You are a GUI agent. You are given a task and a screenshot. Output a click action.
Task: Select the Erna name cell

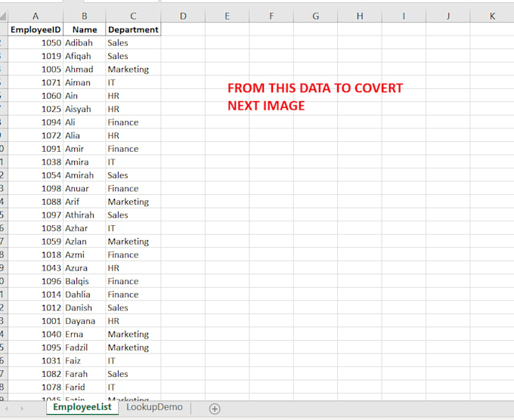click(84, 334)
